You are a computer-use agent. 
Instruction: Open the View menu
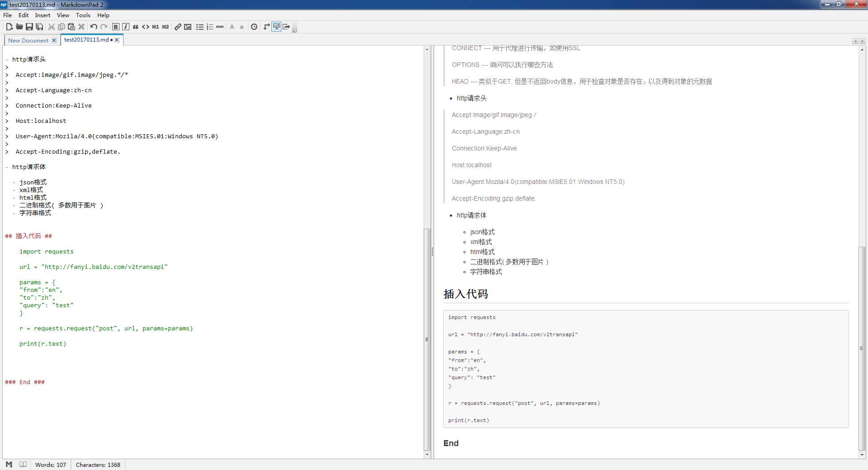pos(63,15)
